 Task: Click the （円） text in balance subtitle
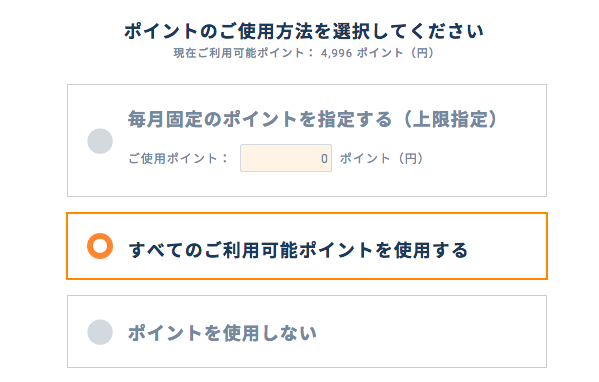click(x=422, y=53)
